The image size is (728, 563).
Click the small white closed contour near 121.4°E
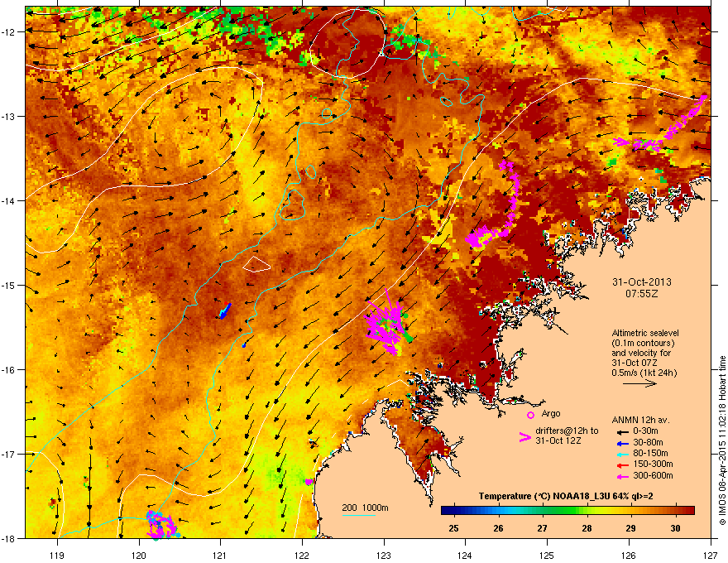coord(256,264)
